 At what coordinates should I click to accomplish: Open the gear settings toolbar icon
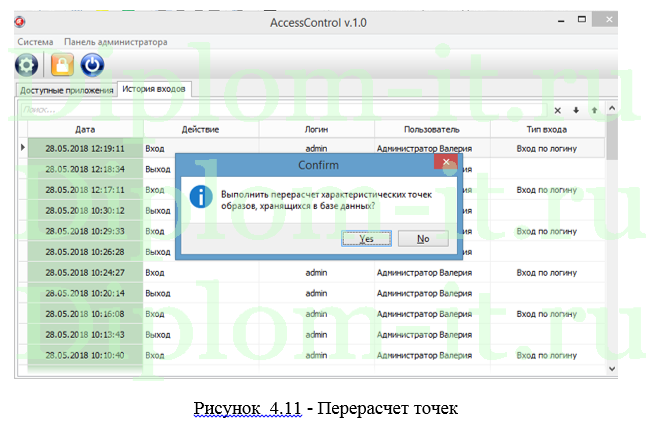(x=26, y=65)
